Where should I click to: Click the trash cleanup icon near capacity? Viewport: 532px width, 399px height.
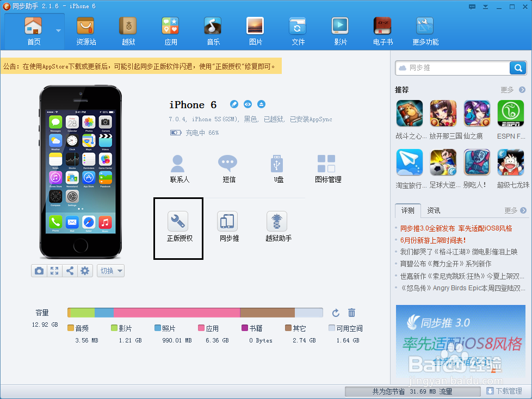click(x=351, y=313)
